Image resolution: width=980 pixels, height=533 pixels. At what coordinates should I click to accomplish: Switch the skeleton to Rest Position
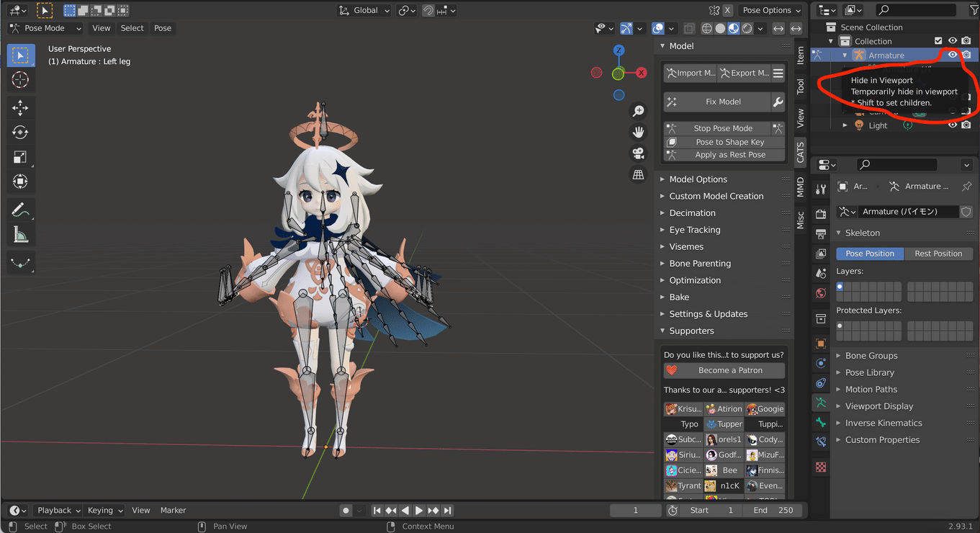tap(938, 253)
